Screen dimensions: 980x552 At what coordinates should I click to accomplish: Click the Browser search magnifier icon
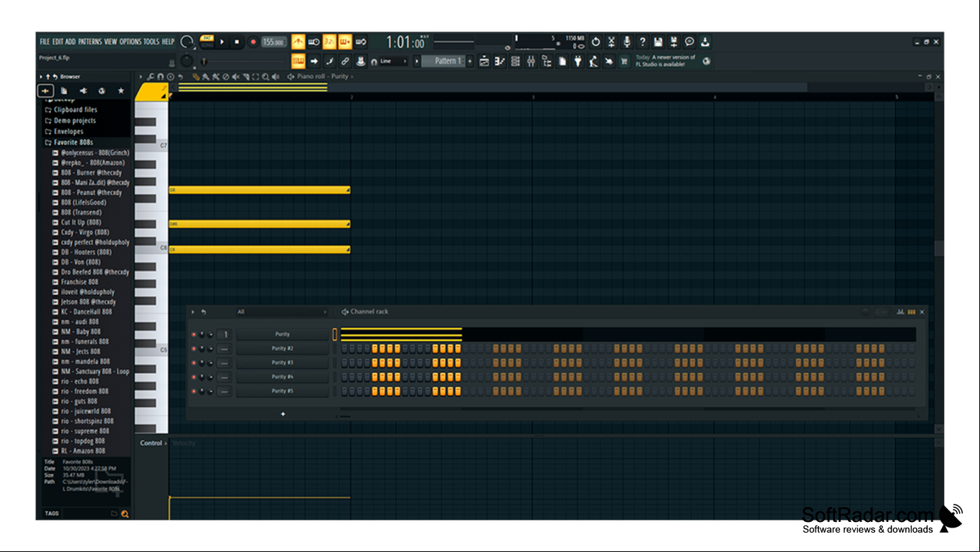125,514
